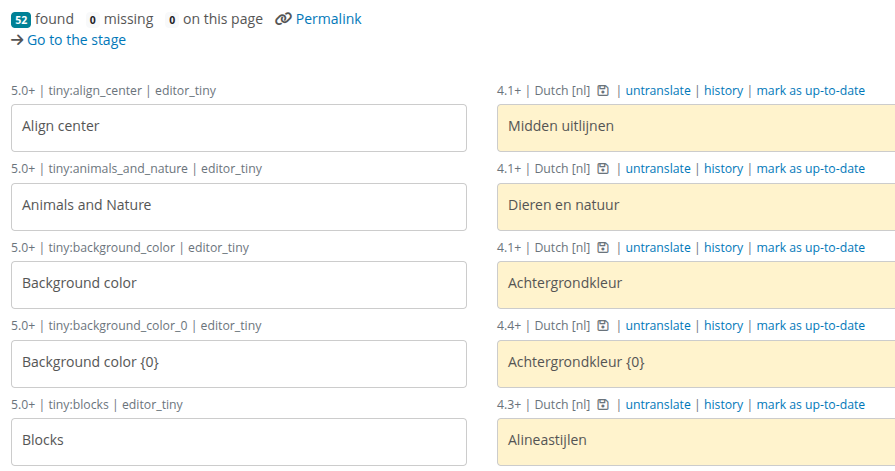Click the chain link icon beside Permalink

tap(283, 19)
